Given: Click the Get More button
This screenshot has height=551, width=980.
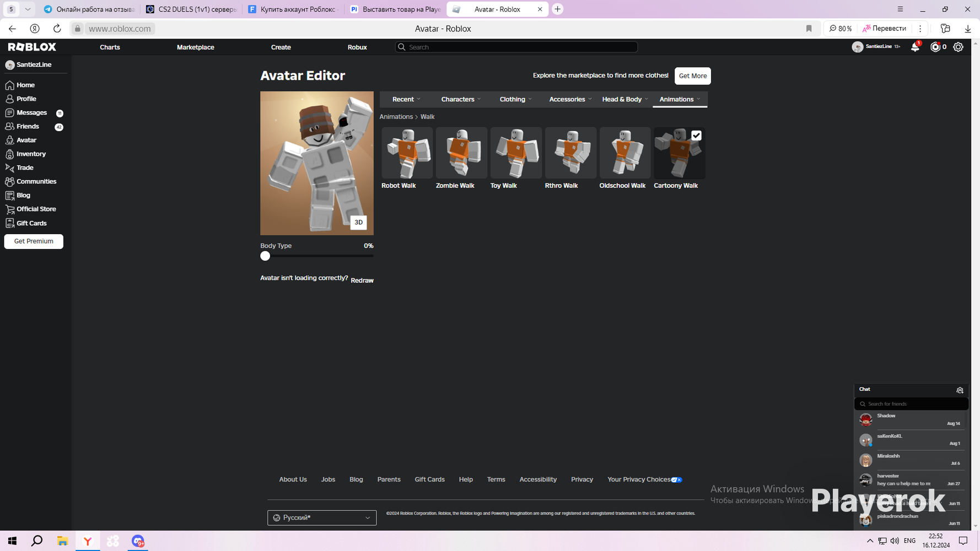Looking at the screenshot, I should click(x=693, y=76).
